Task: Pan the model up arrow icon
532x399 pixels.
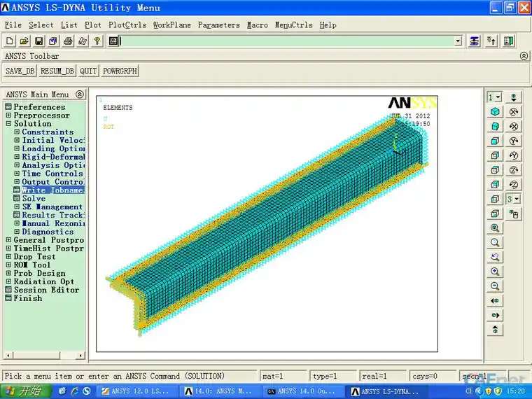Action: pos(495,330)
